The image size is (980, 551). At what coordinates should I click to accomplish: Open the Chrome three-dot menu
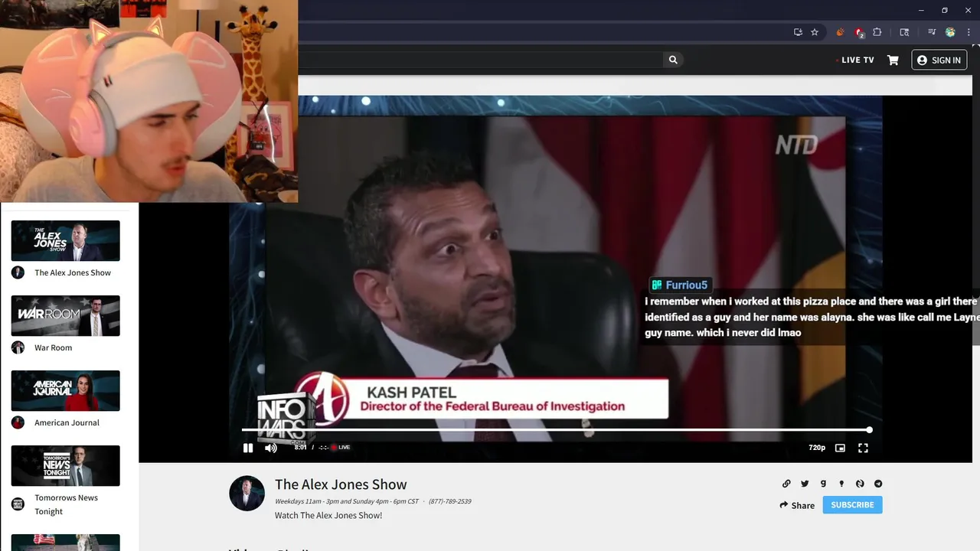point(969,32)
